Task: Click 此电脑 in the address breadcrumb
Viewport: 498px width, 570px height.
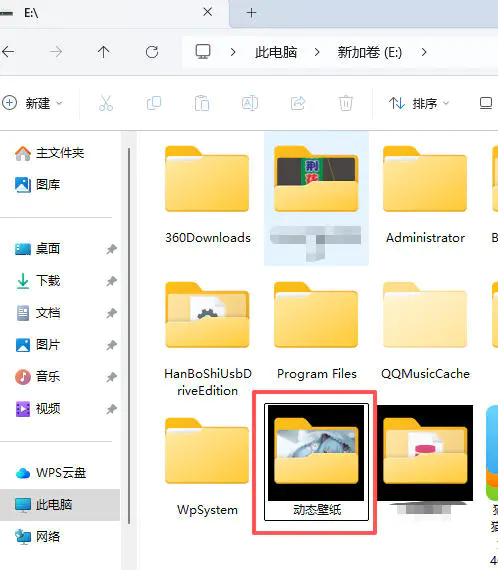Action: (276, 52)
